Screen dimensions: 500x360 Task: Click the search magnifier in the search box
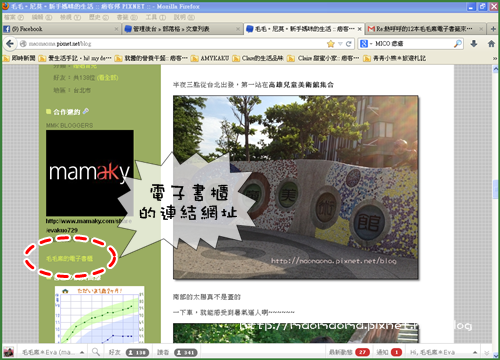[458, 44]
